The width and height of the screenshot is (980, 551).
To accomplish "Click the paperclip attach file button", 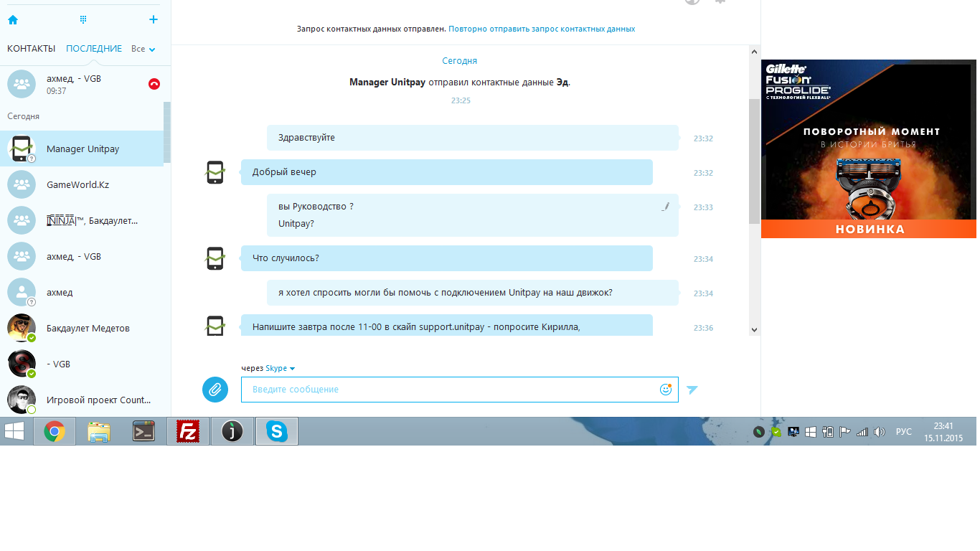I will pyautogui.click(x=215, y=390).
